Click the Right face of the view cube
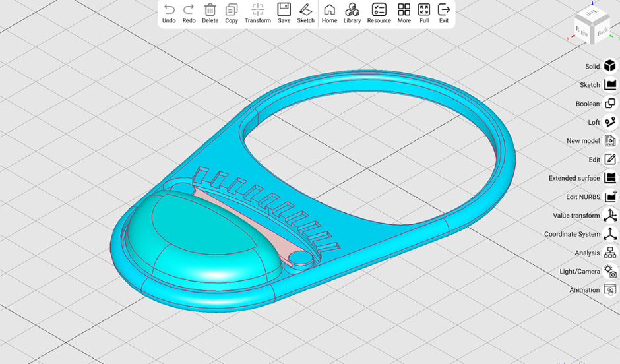620x364 pixels. pos(582,31)
